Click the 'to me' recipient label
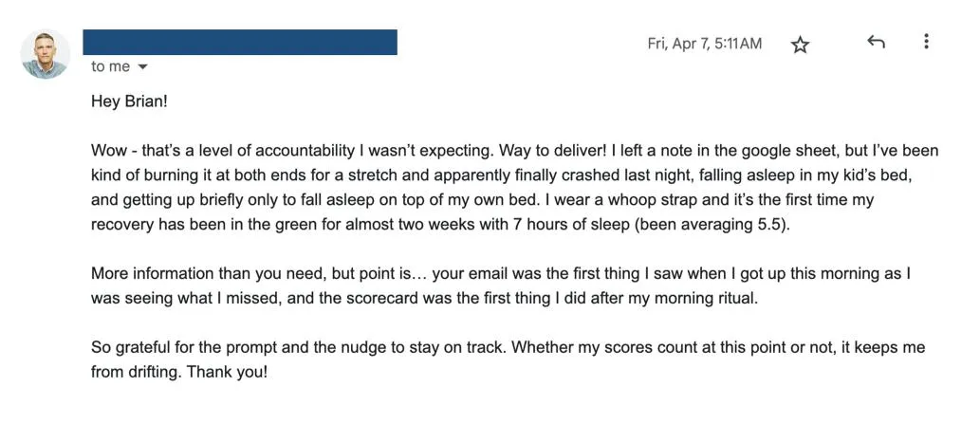The image size is (980, 442). coord(111,67)
